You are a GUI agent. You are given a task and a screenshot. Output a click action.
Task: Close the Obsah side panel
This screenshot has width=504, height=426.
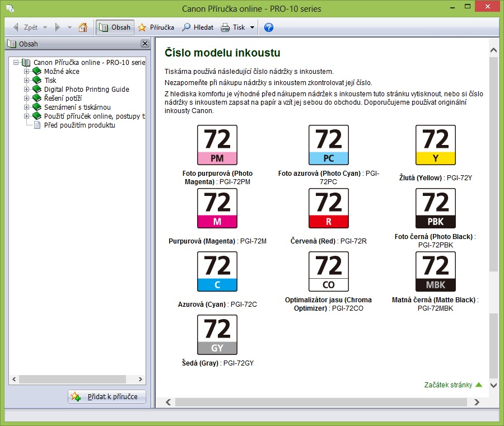coord(145,43)
